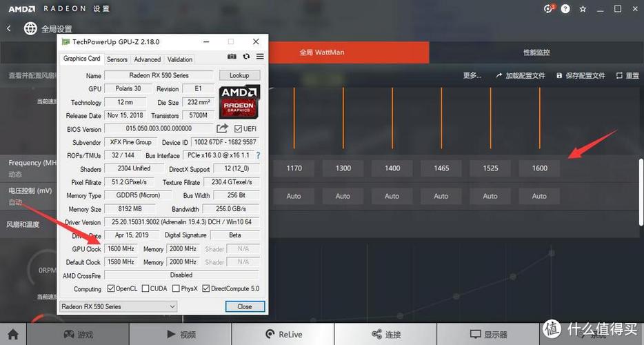Click the GPU Clock 1600 MHz field
Image resolution: width=644 pixels, height=345 pixels.
(x=121, y=249)
